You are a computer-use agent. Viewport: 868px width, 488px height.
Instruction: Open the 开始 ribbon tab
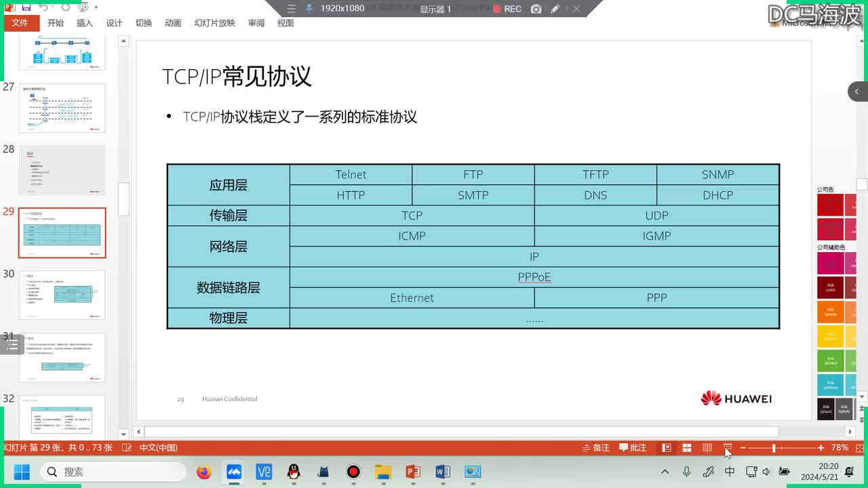pos(56,23)
